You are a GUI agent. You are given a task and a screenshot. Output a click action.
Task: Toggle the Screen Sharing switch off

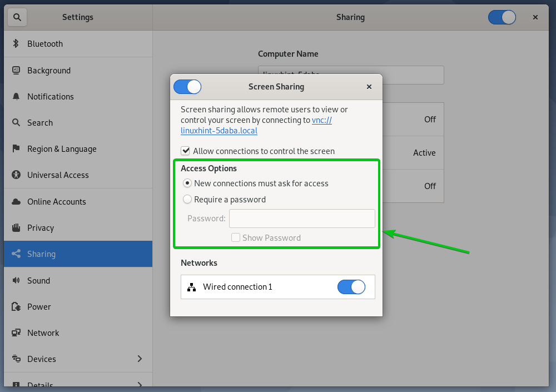187,87
